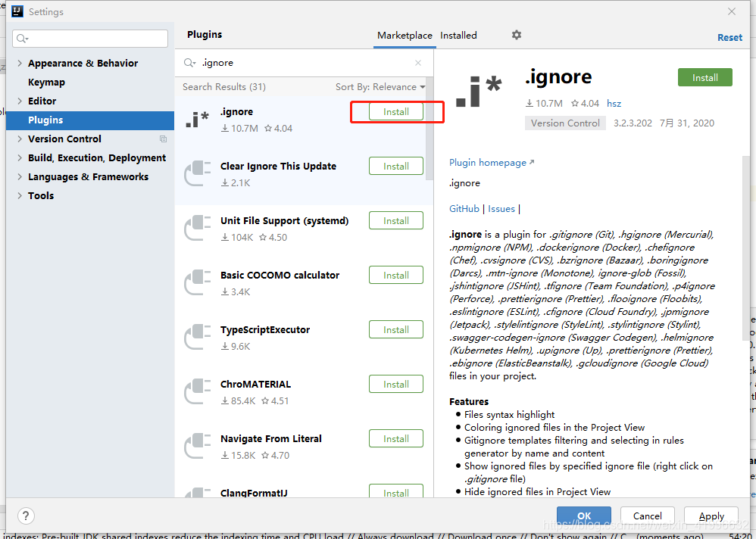Install Navigate From Literal plugin

(x=396, y=438)
